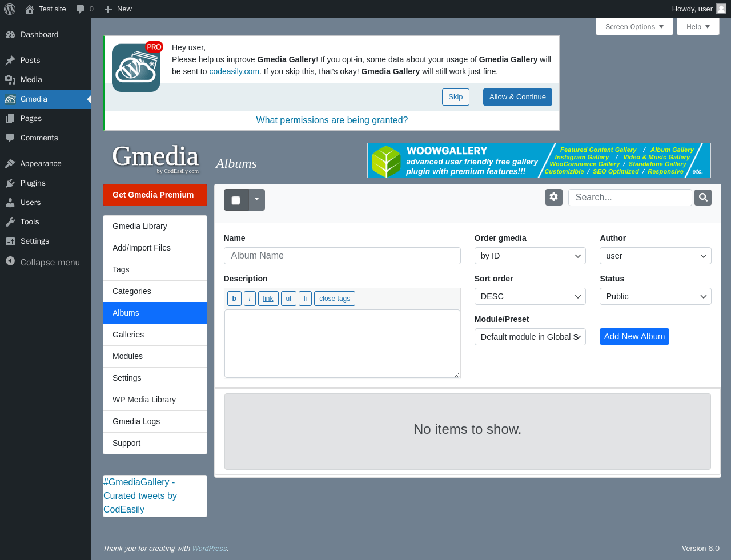Open the Order gmedia dropdown
Screen dimensions: 731x560
pos(530,256)
